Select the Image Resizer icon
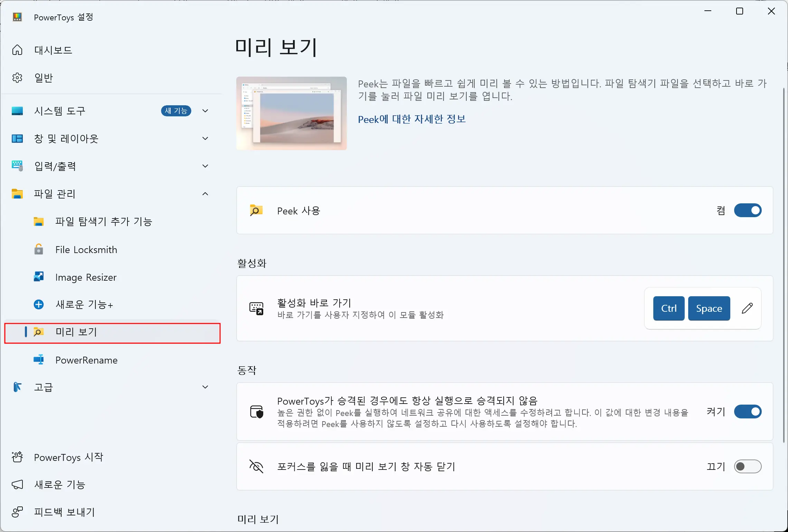Image resolution: width=788 pixels, height=532 pixels. 38,277
